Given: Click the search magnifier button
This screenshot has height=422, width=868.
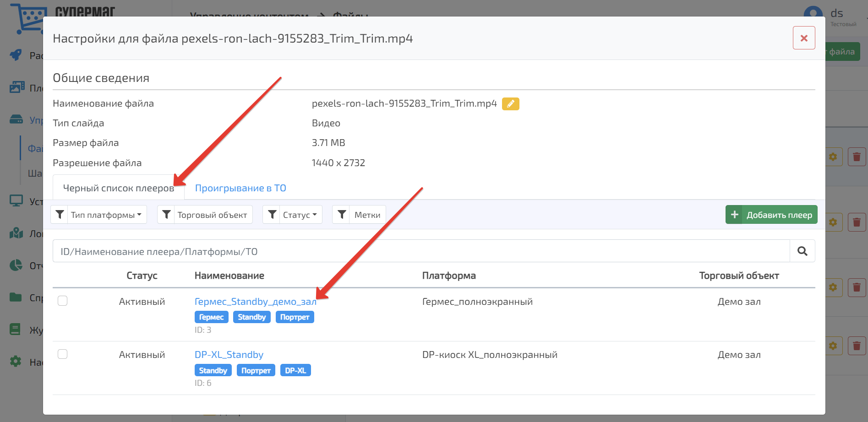Looking at the screenshot, I should [802, 251].
